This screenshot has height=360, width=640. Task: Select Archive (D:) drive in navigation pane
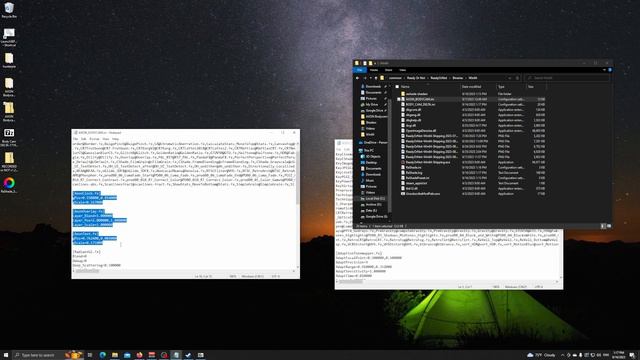click(371, 204)
